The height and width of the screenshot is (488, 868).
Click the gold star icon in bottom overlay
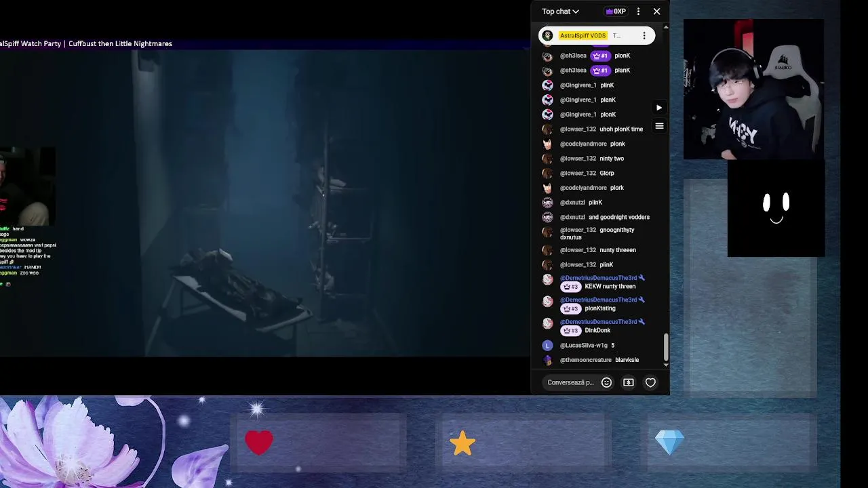click(462, 444)
